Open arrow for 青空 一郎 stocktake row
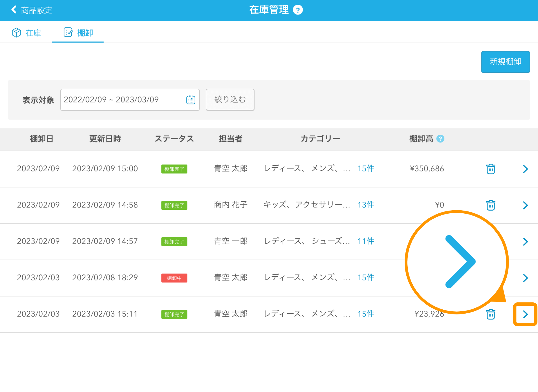 click(525, 241)
